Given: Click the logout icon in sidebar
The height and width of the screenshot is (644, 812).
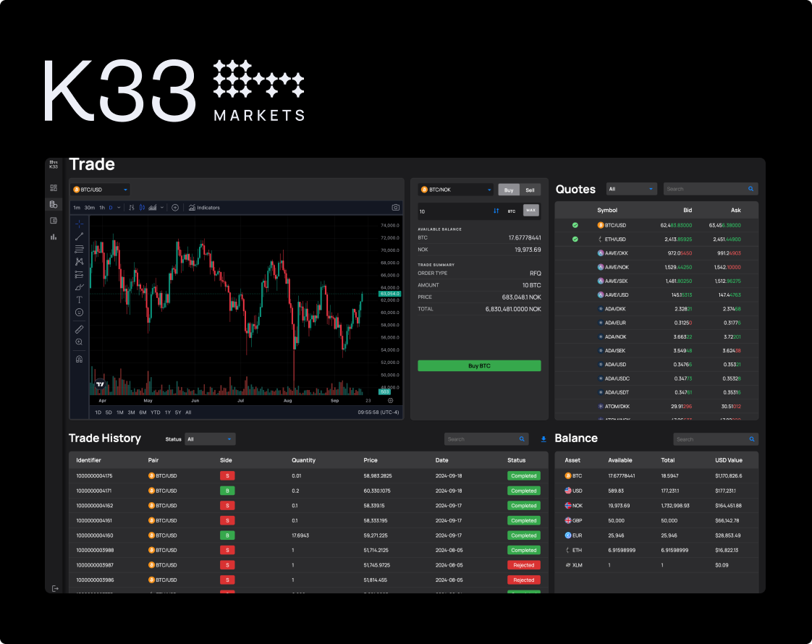Looking at the screenshot, I should [54, 588].
